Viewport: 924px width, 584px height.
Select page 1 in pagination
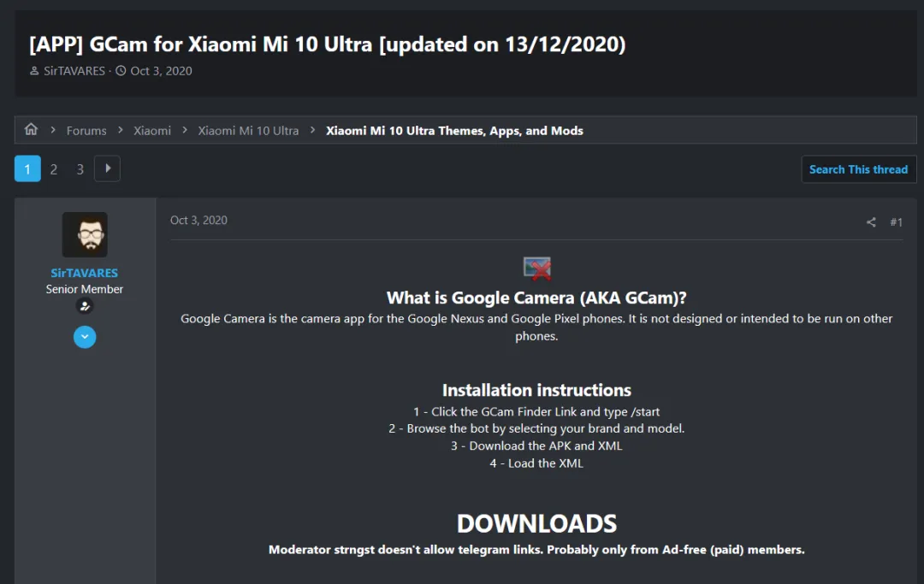[x=27, y=169]
